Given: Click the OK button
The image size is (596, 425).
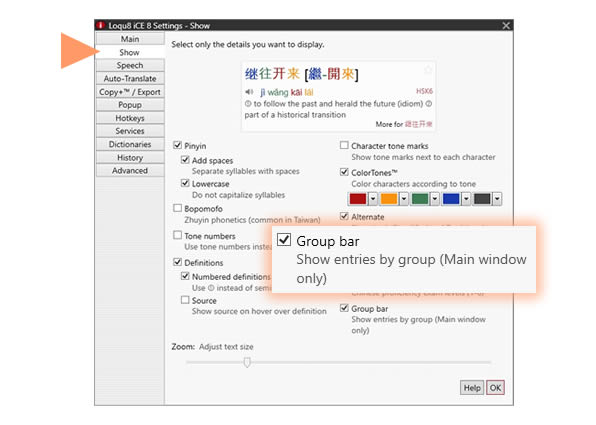Looking at the screenshot, I should coord(495,387).
